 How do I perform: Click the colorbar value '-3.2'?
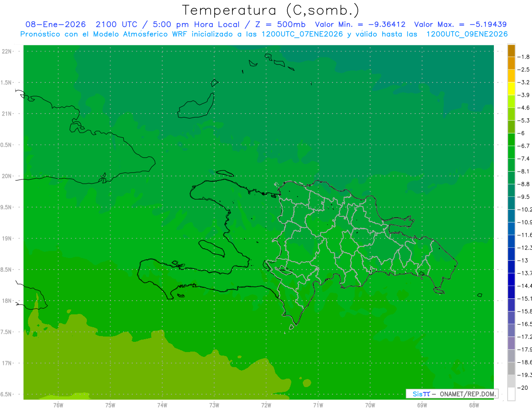[x=524, y=82]
